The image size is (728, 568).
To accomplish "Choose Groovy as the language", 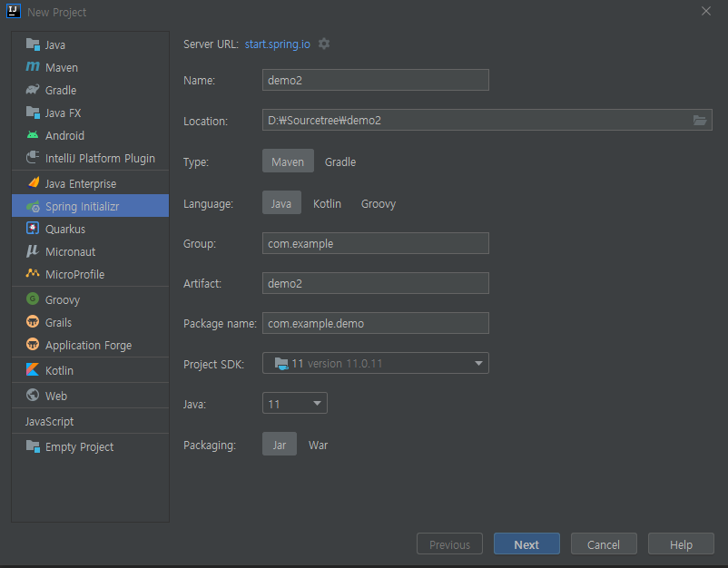I will [x=379, y=203].
